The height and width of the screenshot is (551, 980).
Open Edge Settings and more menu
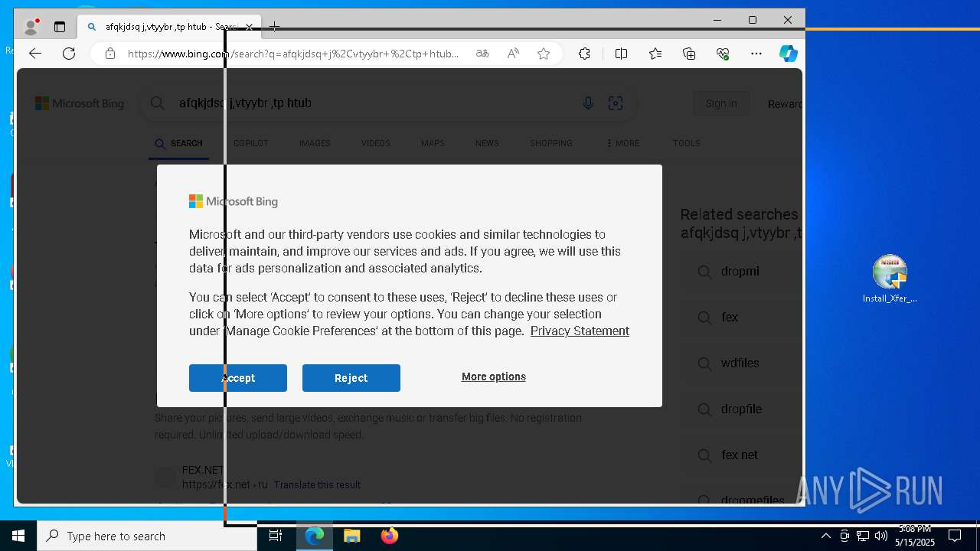point(756,54)
